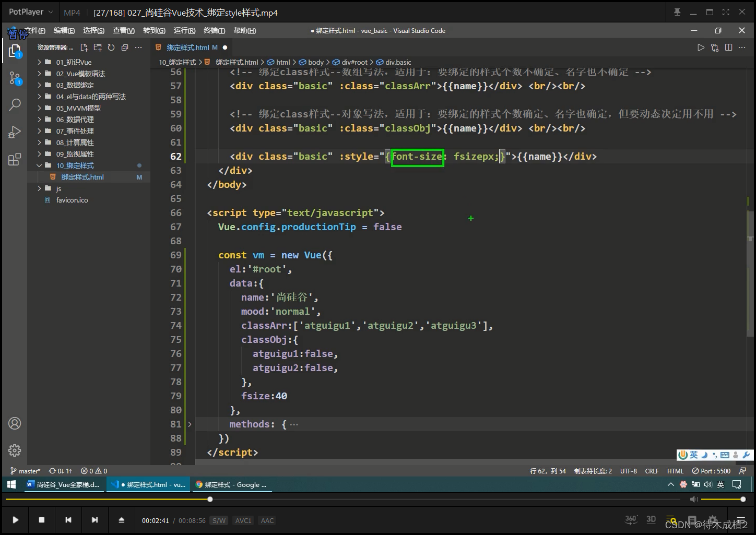Image resolution: width=756 pixels, height=535 pixels.
Task: Collapse all folders in explorer
Action: pos(125,47)
